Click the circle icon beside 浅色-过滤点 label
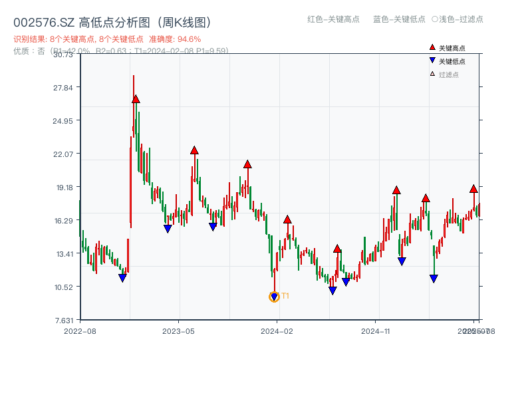Screen dimensions: 532x399 click(x=435, y=20)
